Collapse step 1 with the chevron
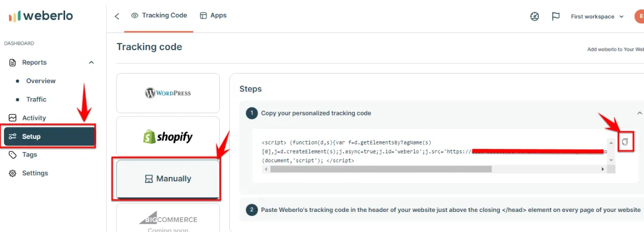The image size is (644, 232). (640, 113)
